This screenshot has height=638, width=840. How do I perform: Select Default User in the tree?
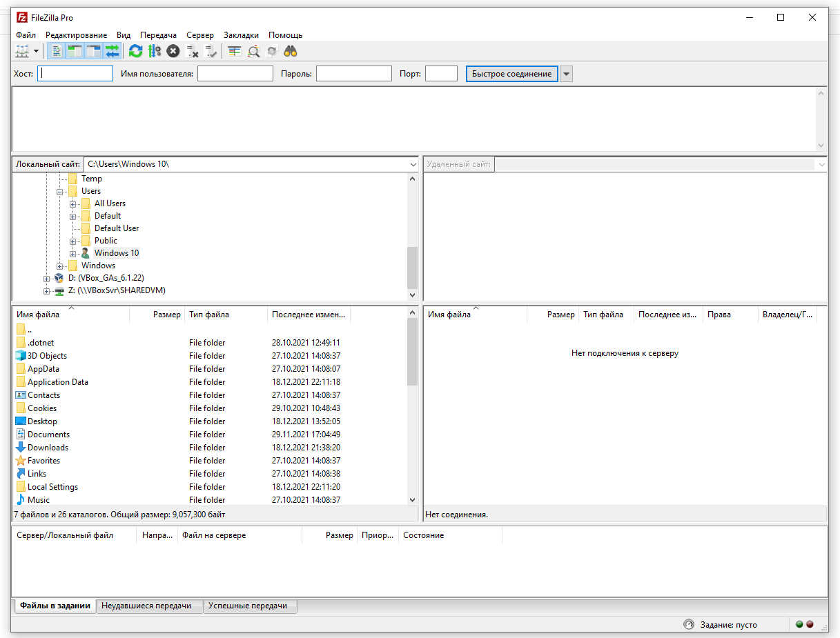click(117, 228)
